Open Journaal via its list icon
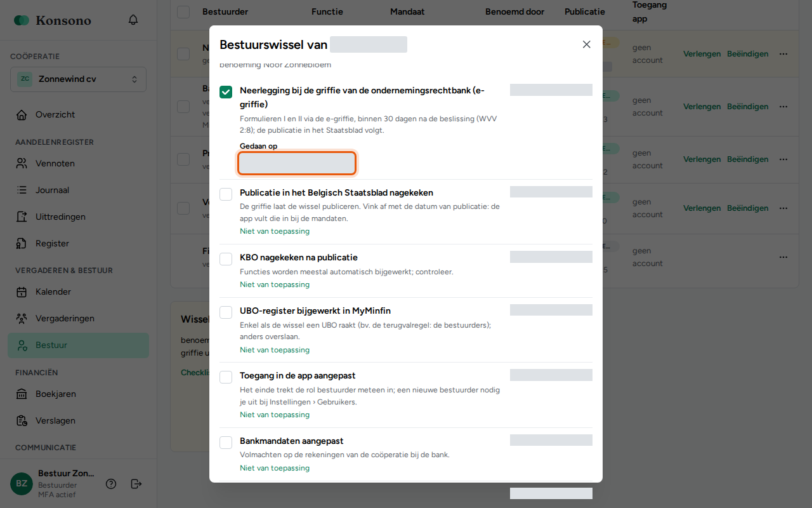Viewport: 812px width, 508px height. pos(22,190)
